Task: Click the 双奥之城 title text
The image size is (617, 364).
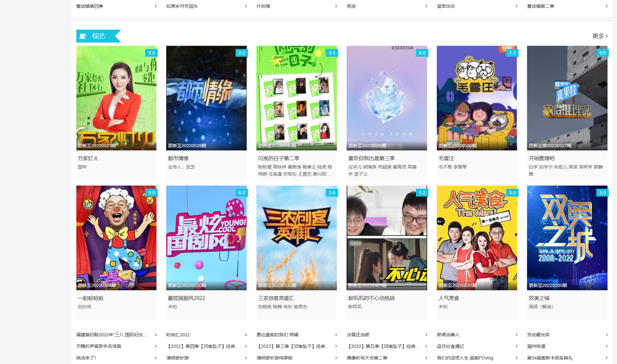Action: point(539,298)
